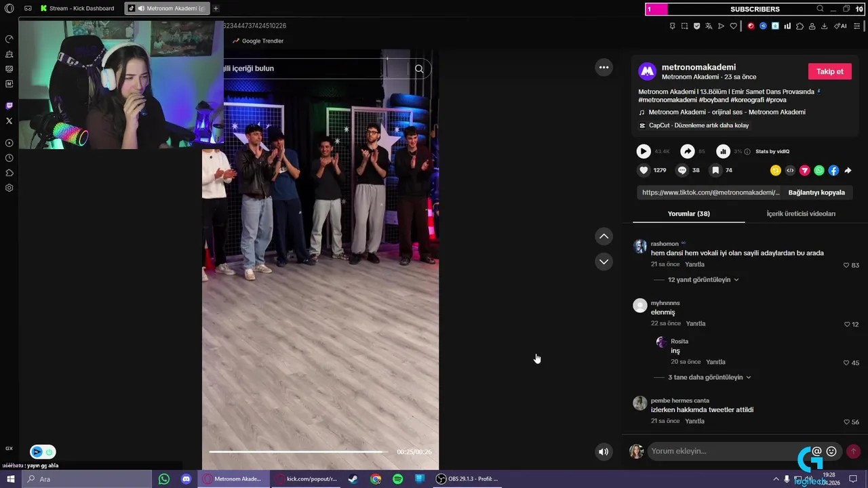The height and width of the screenshot is (488, 868).
Task: Click the vidIQ shares arrow icon
Action: [x=688, y=151]
